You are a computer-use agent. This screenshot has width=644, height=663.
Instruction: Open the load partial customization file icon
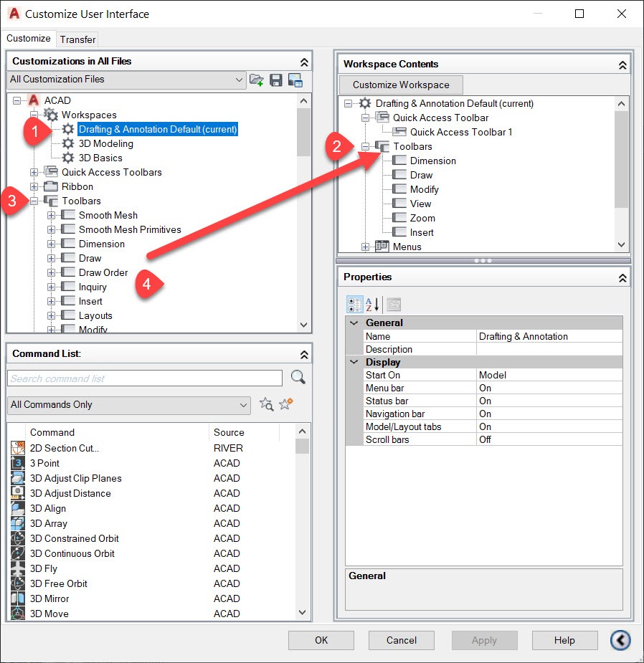(x=257, y=80)
